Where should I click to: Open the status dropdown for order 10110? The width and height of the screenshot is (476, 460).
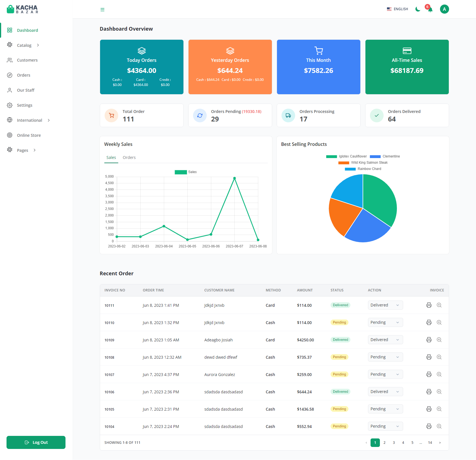point(385,322)
